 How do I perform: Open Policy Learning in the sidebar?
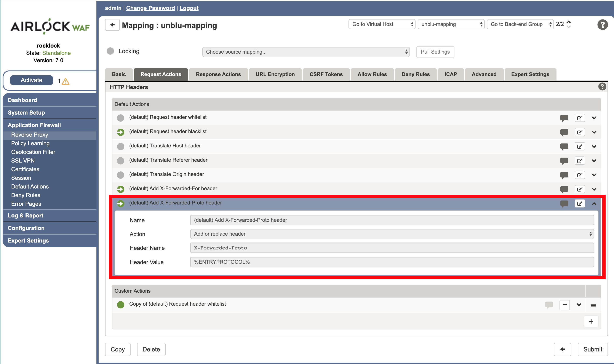tap(30, 143)
